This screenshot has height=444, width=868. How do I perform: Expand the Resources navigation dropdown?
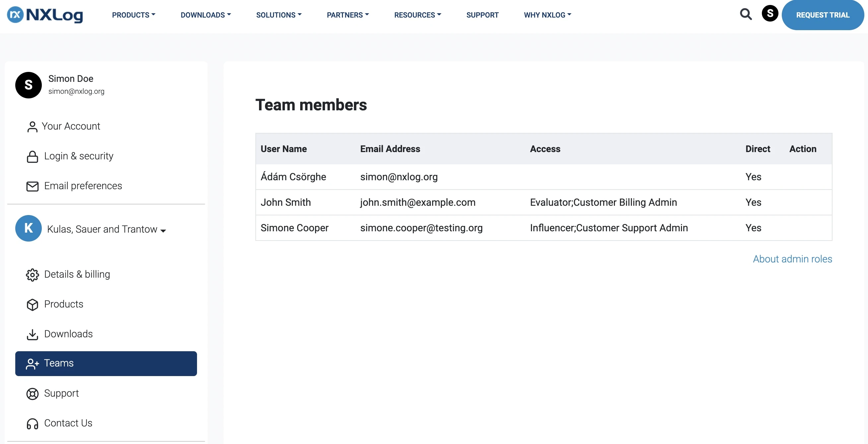pyautogui.click(x=418, y=15)
